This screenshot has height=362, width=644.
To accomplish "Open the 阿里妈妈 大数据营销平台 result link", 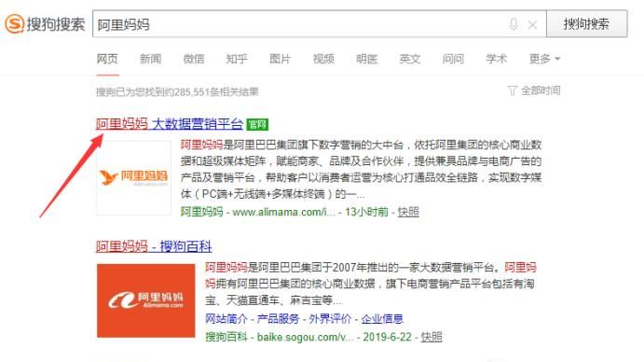I will [170, 123].
